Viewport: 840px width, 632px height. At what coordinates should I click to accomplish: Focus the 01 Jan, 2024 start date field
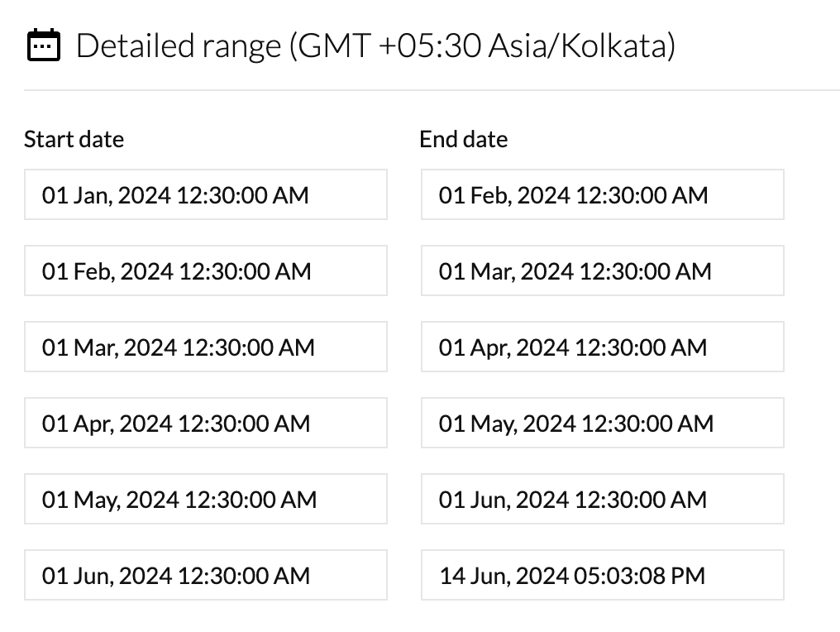coord(205,195)
